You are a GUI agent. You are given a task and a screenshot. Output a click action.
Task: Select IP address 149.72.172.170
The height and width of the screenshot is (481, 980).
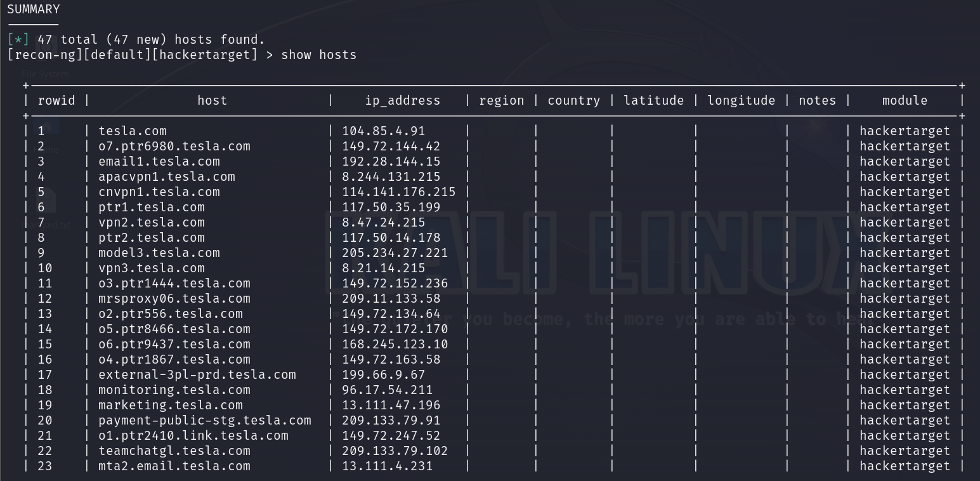click(395, 329)
